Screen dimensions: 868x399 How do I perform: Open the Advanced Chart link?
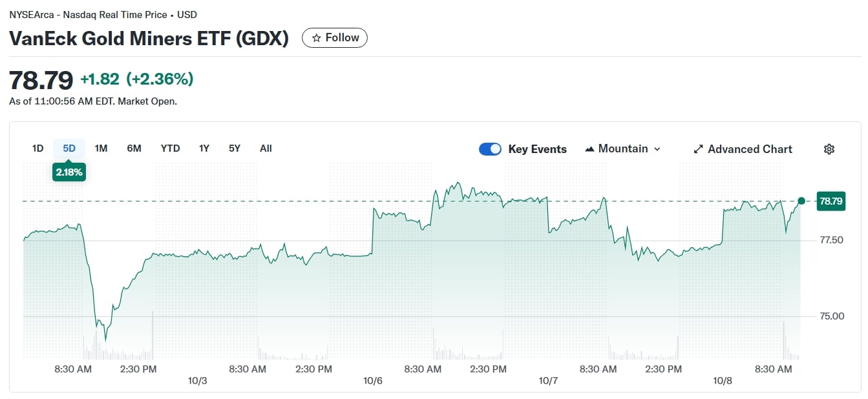pos(743,149)
